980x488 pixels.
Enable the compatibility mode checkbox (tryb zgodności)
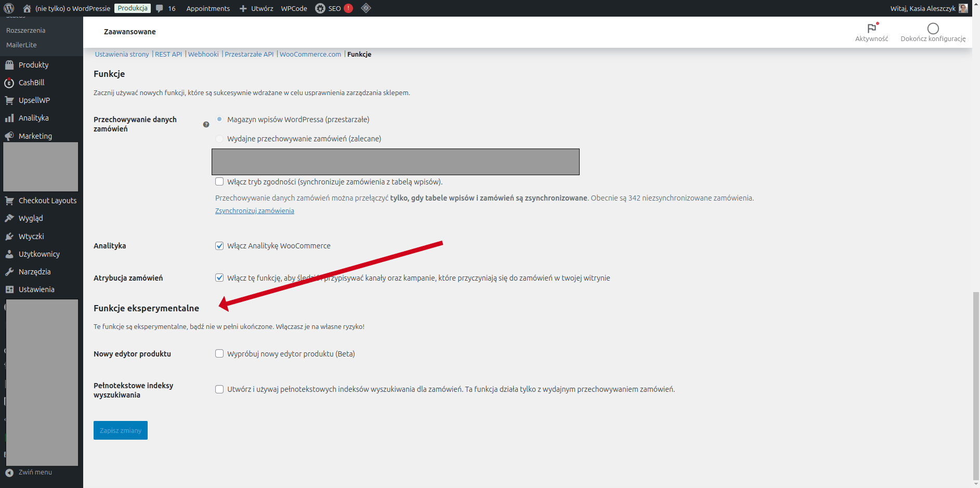(219, 182)
